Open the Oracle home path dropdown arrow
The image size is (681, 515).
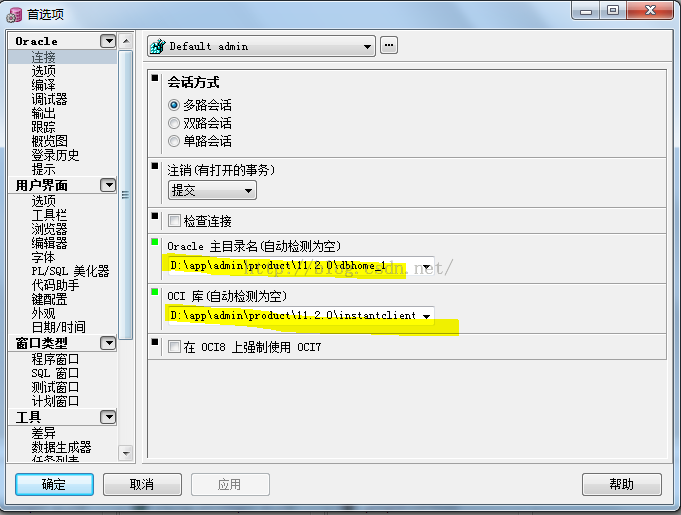coord(426,267)
